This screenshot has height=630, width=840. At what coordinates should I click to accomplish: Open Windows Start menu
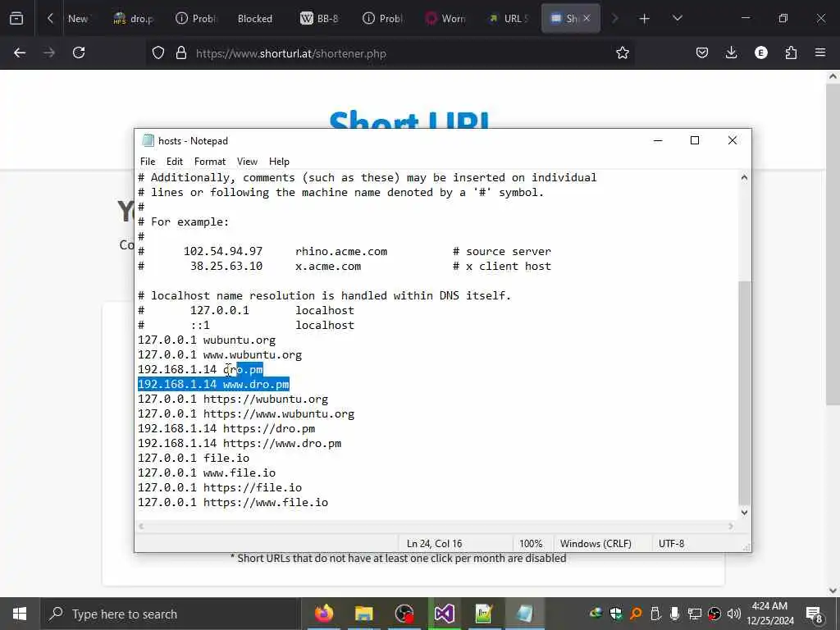coord(20,614)
